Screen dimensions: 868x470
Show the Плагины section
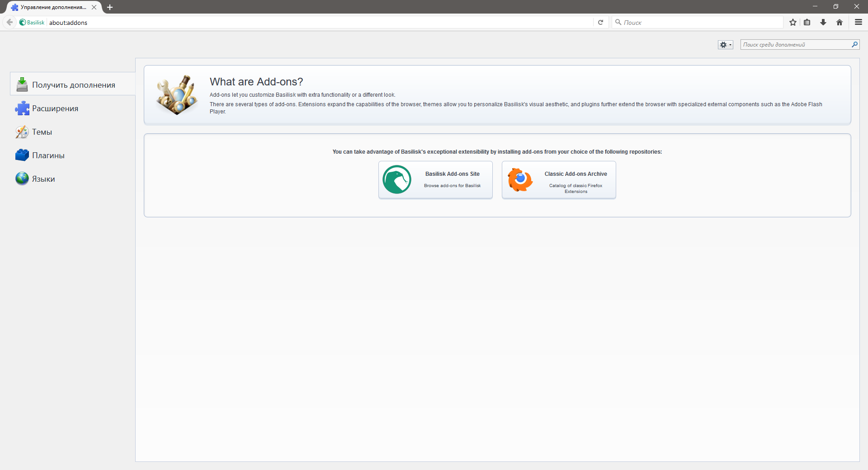(x=48, y=155)
